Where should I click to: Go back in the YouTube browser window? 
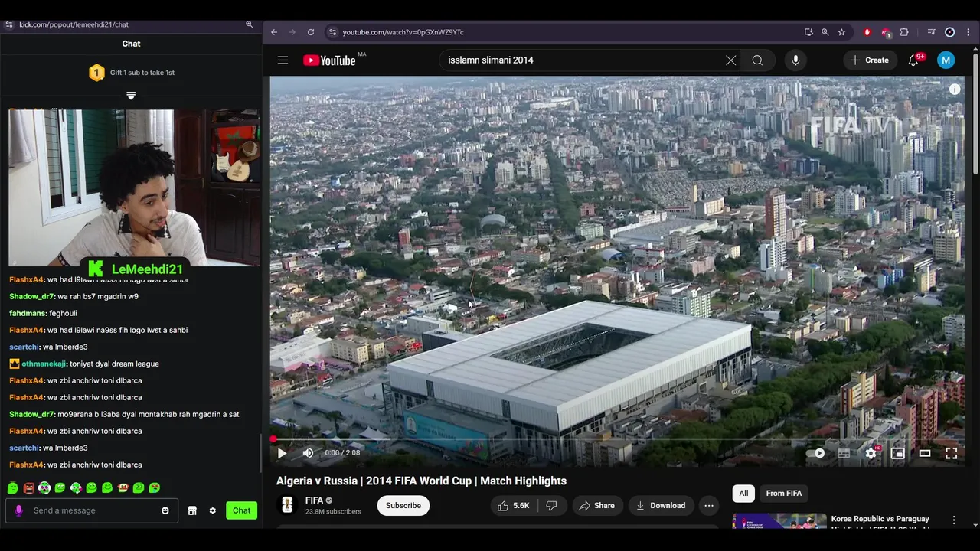click(274, 32)
